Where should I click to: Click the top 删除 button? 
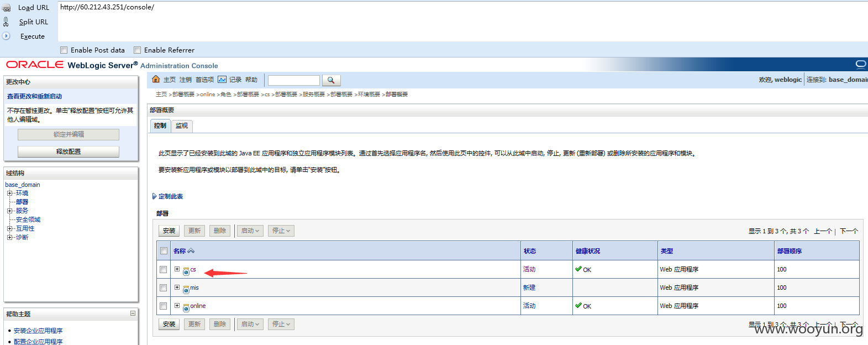[x=220, y=231]
